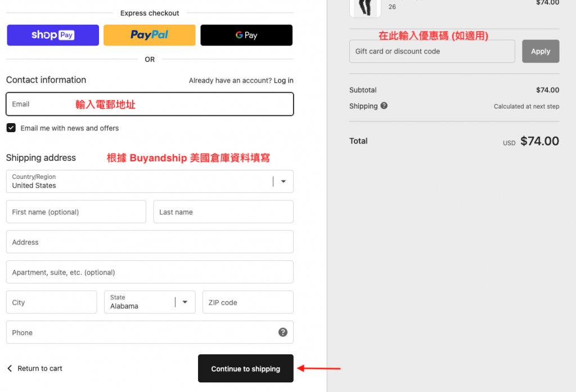This screenshot has width=576, height=392.
Task: Pay with the PayPal express button
Action: [x=149, y=35]
